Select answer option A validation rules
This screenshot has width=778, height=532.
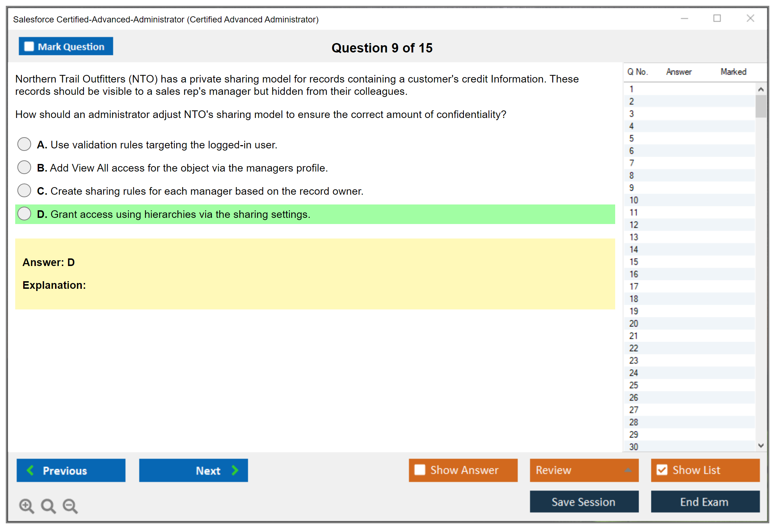[x=24, y=144]
